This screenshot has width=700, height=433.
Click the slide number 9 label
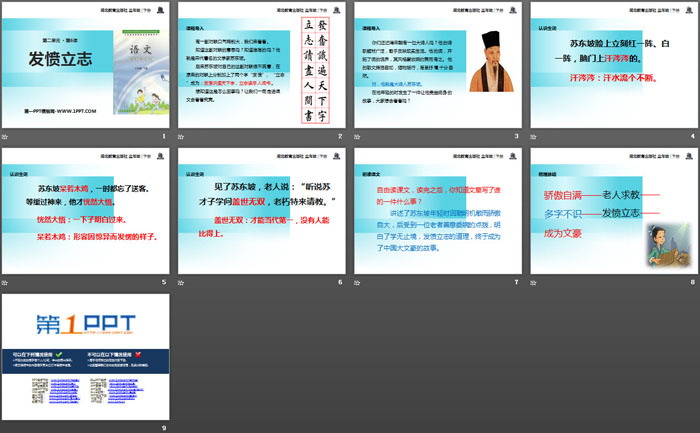163,428
